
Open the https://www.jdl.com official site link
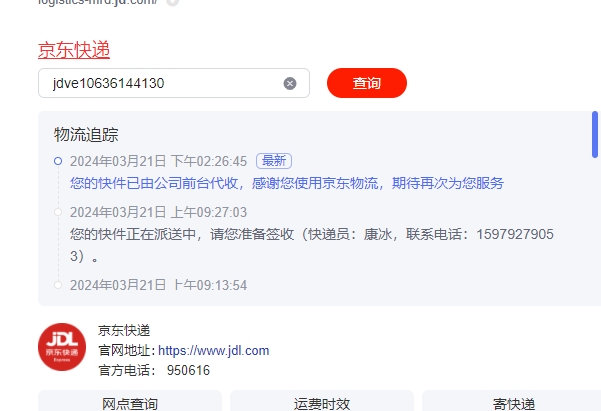pos(213,350)
